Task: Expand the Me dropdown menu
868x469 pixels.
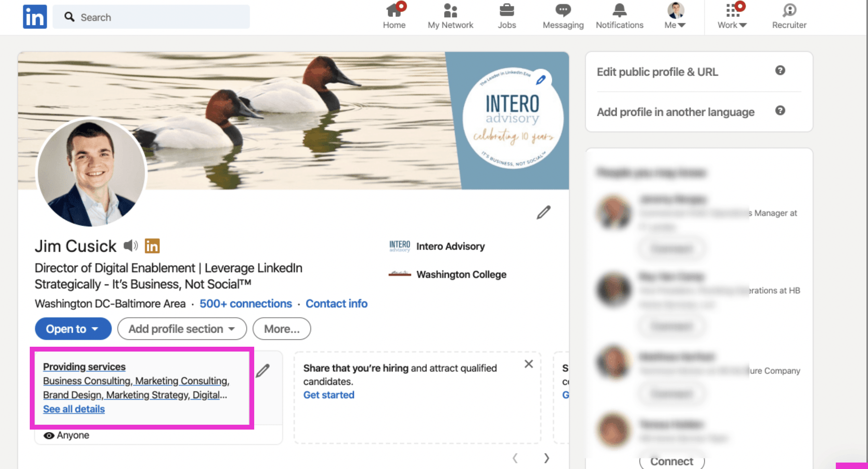Action: pyautogui.click(x=675, y=16)
